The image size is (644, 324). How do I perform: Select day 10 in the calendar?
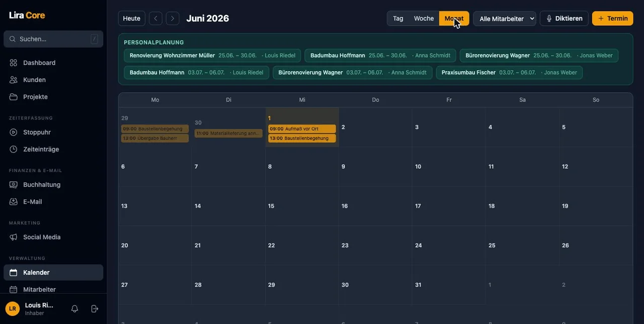(x=449, y=167)
